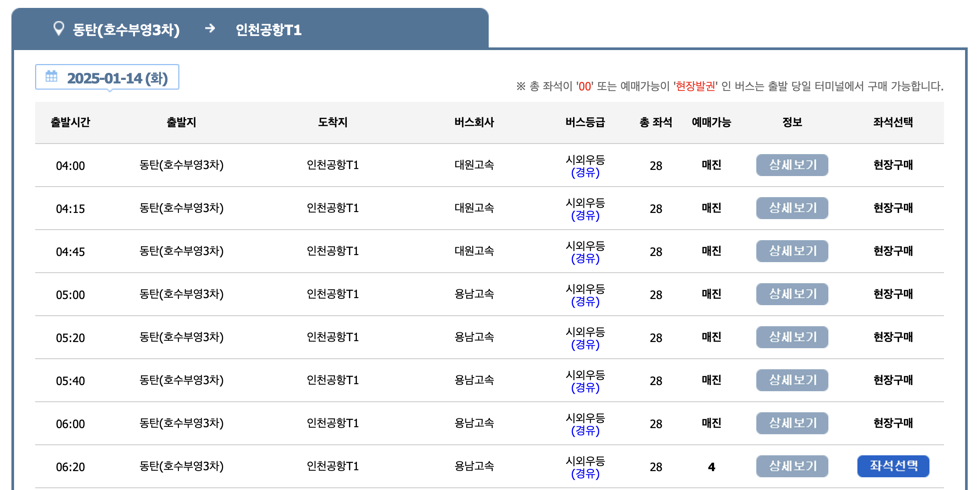Viewport: 980px width, 490px height.
Task: Open the (경유) link on the 06:20 row
Action: (x=585, y=474)
